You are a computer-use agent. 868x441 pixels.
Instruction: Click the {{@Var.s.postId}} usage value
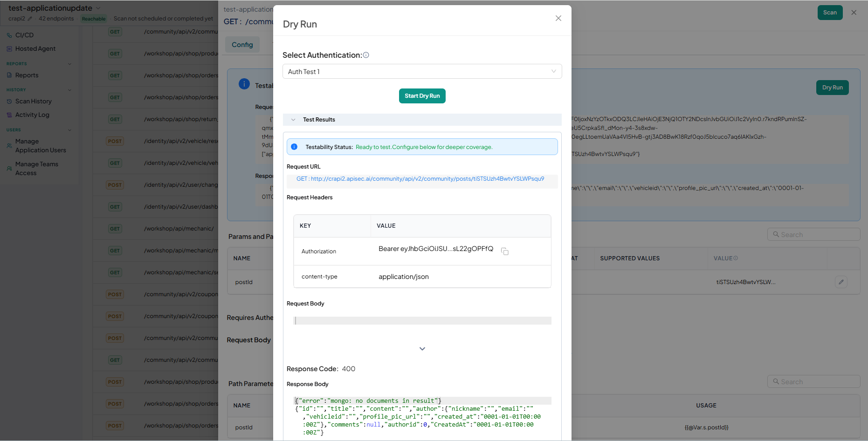tap(706, 427)
